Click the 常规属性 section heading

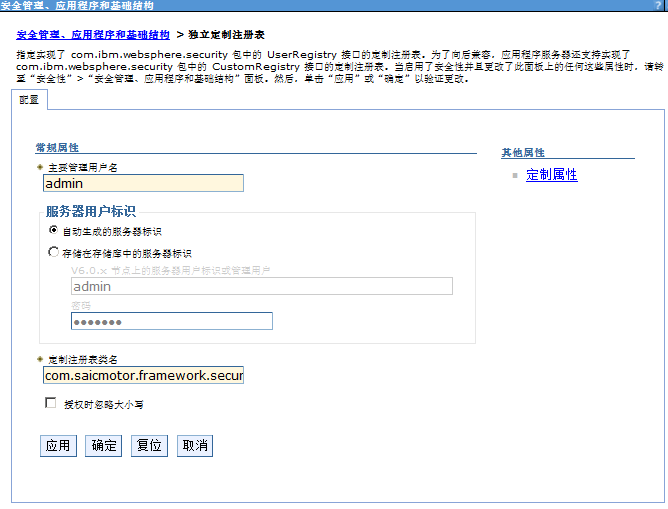(x=57, y=148)
